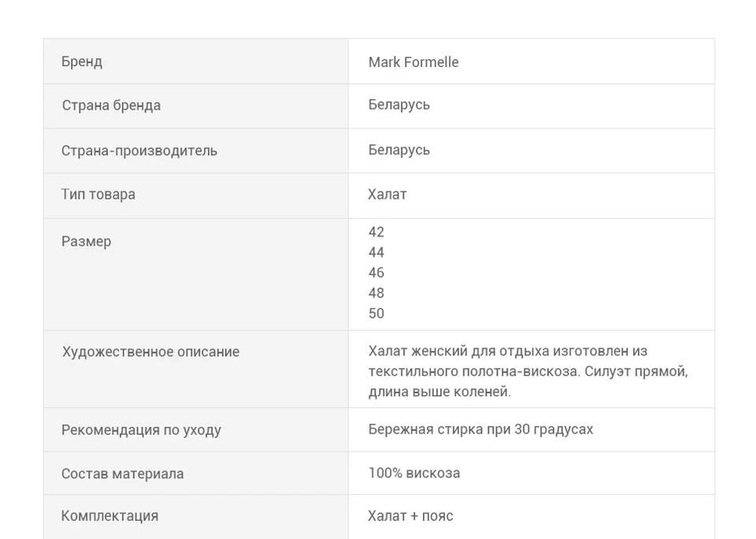The height and width of the screenshot is (539, 756).
Task: Click the Размер label
Action: tap(87, 241)
